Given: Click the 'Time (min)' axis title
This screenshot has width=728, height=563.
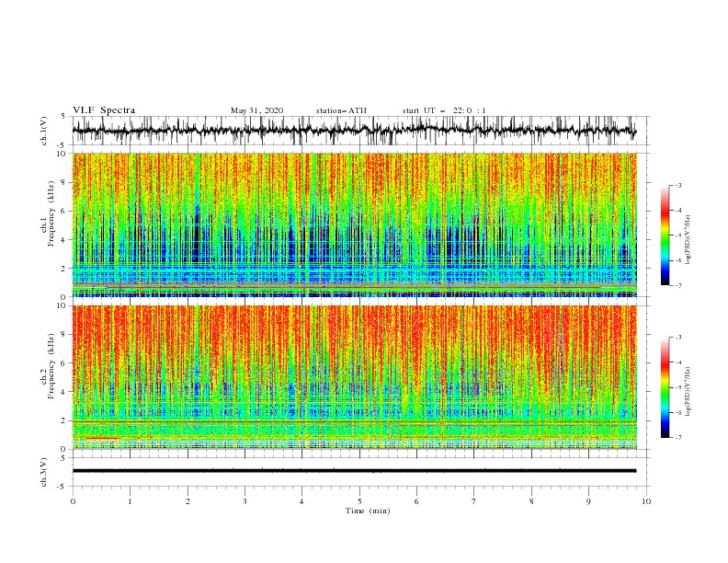Looking at the screenshot, I should coord(368,511).
